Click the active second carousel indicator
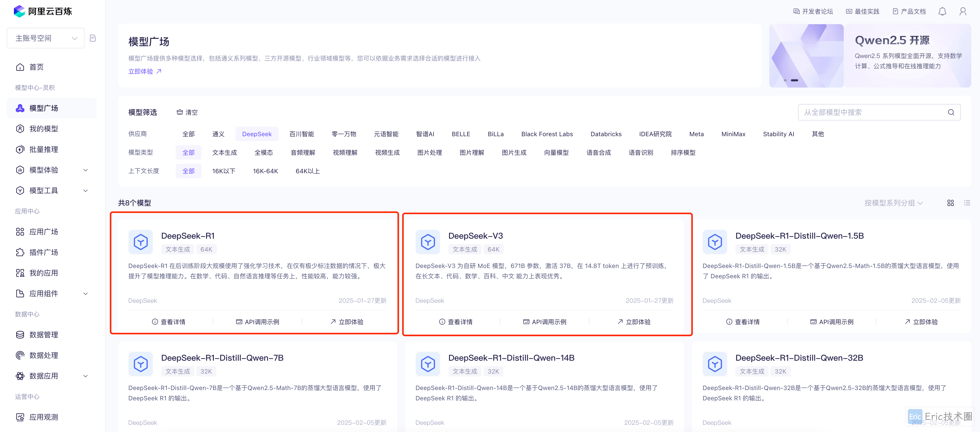980x432 pixels. (794, 80)
